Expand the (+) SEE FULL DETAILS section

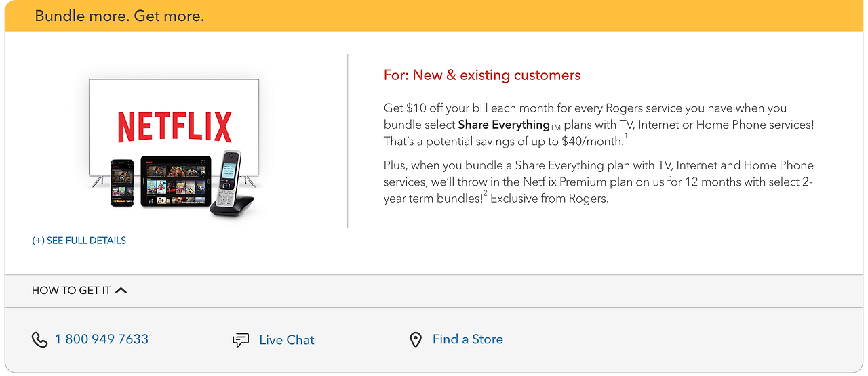pyautogui.click(x=79, y=241)
